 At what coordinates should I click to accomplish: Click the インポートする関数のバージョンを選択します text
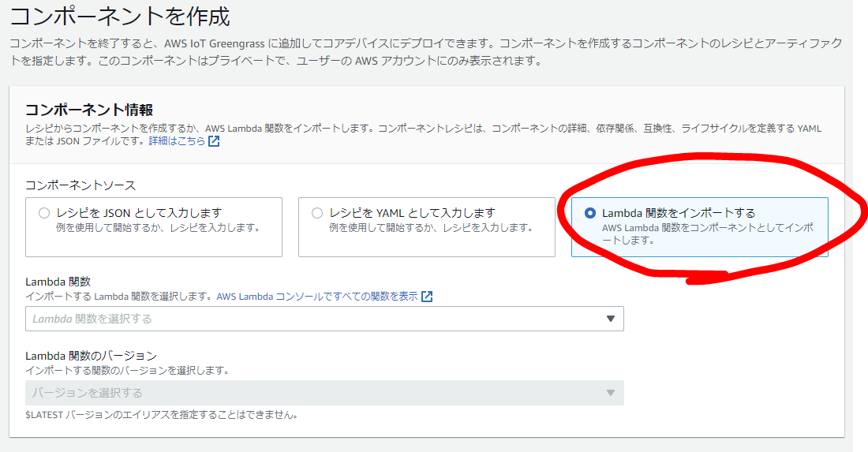[127, 370]
